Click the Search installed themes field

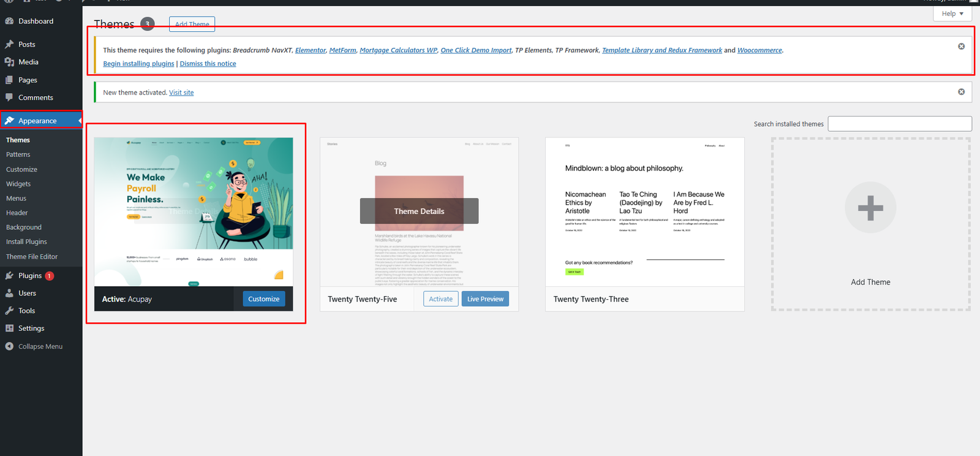pyautogui.click(x=899, y=124)
